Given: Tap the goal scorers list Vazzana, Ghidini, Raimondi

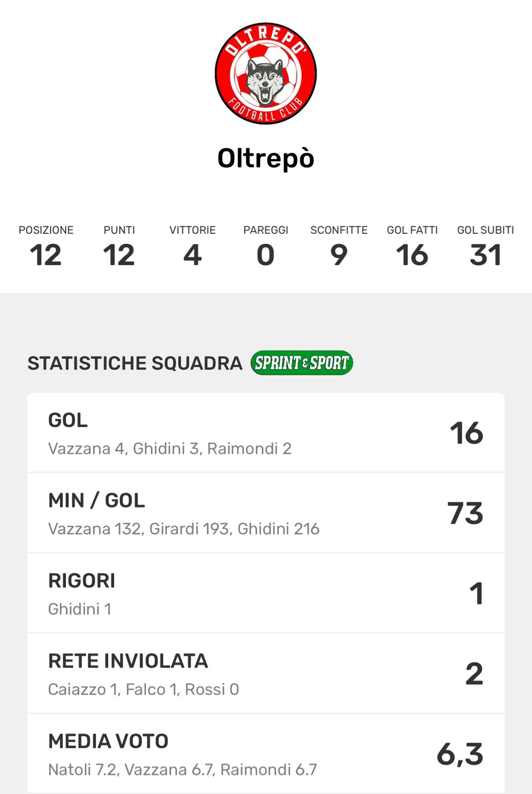Looking at the screenshot, I should (x=170, y=449).
